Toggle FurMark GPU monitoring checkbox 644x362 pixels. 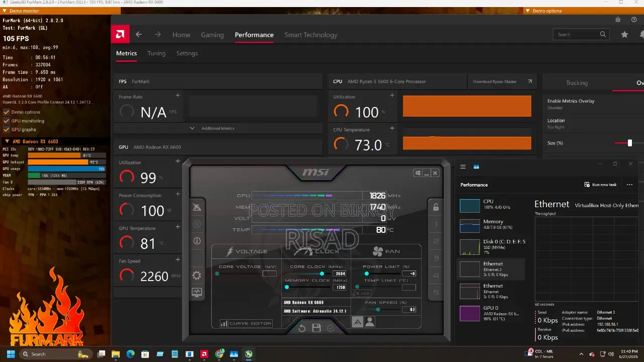[7, 121]
